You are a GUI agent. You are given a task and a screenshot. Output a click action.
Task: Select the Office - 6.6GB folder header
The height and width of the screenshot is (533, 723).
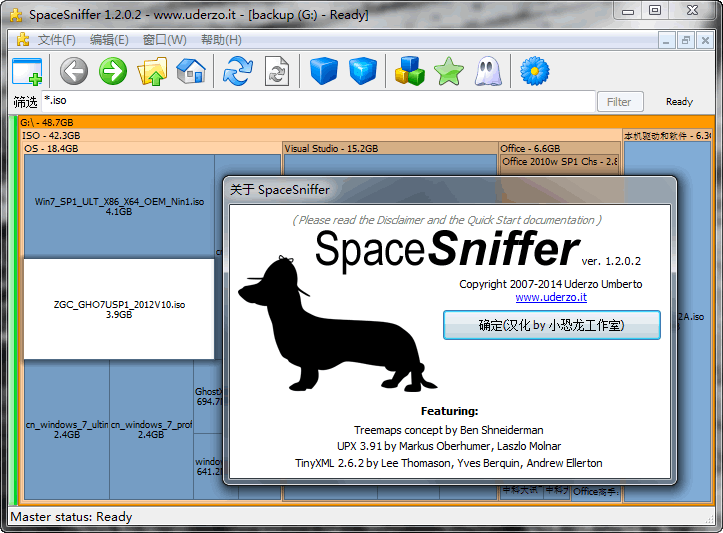(x=559, y=148)
